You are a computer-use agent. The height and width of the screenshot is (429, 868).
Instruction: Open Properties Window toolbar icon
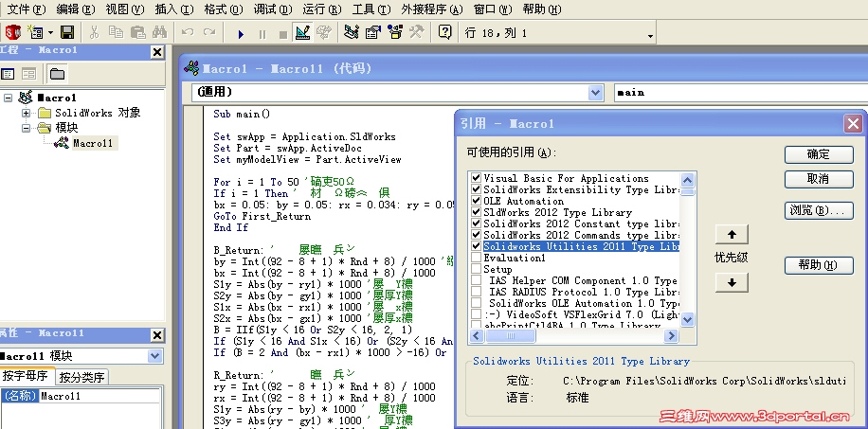[x=373, y=32]
